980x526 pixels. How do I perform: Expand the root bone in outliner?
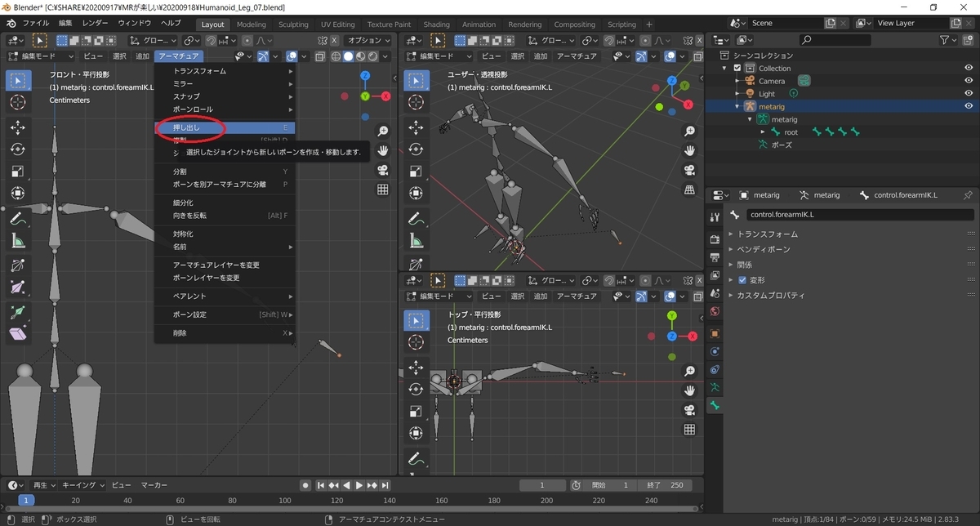click(x=764, y=132)
